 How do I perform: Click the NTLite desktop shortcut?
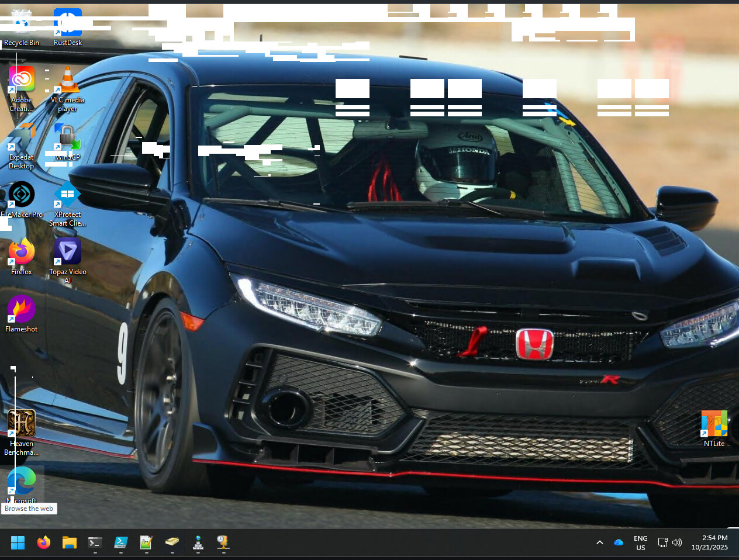click(x=714, y=425)
